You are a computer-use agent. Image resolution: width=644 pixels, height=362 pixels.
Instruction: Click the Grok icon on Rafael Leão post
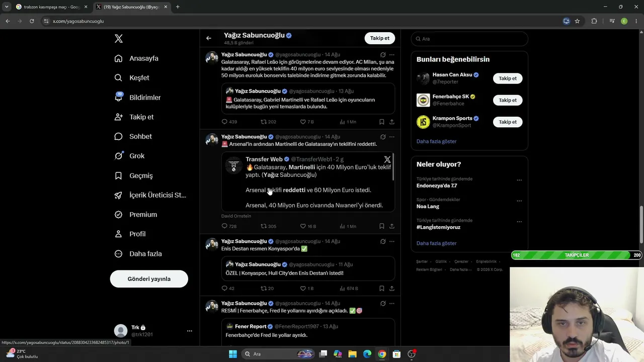click(383, 55)
